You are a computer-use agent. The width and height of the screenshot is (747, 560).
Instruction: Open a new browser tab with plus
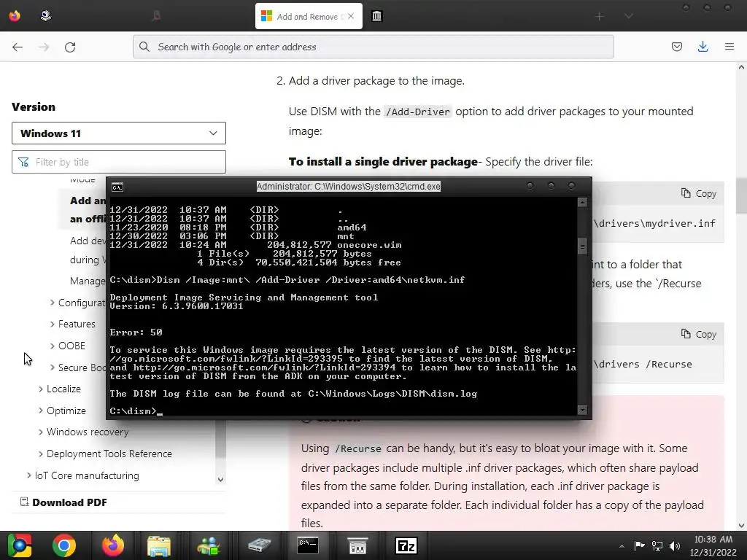600,17
